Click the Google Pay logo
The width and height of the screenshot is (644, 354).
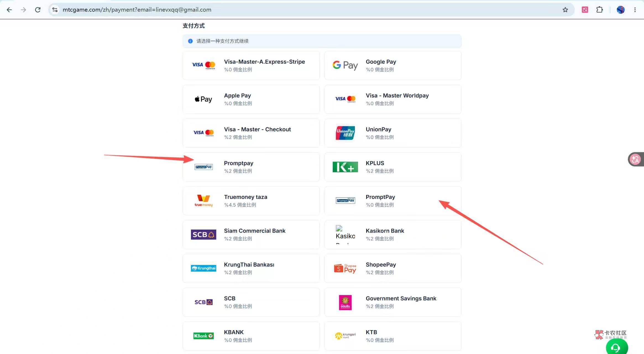(345, 65)
